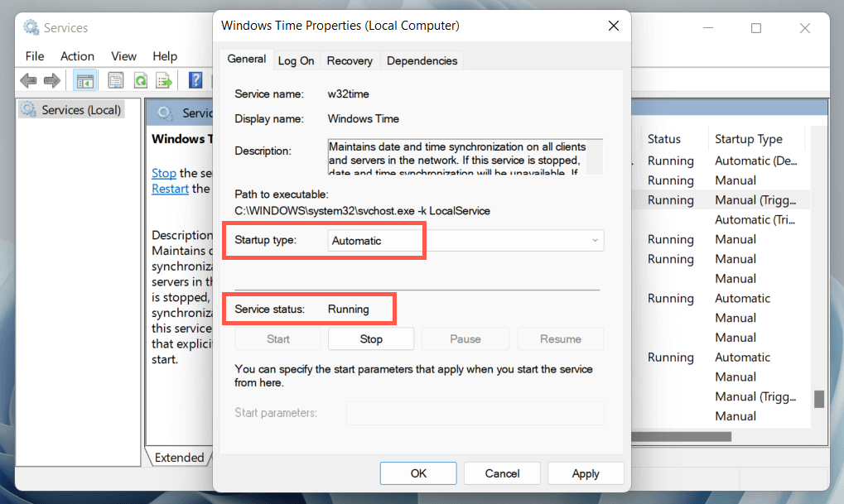
Task: Click the Status column header
Action: (x=664, y=139)
